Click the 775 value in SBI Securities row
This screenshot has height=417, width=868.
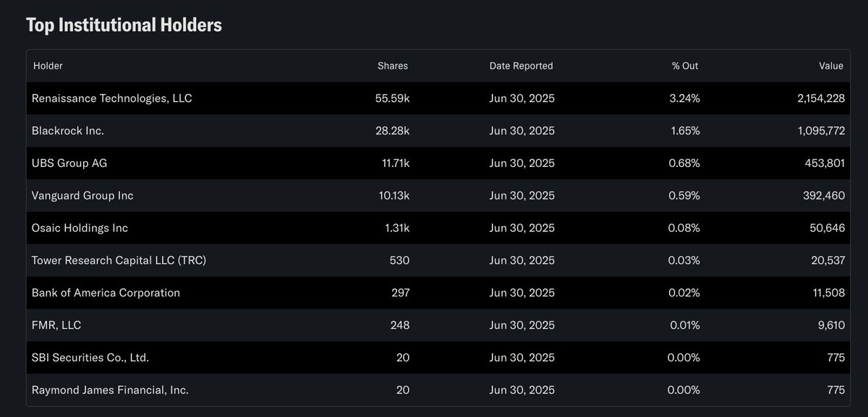click(x=835, y=358)
